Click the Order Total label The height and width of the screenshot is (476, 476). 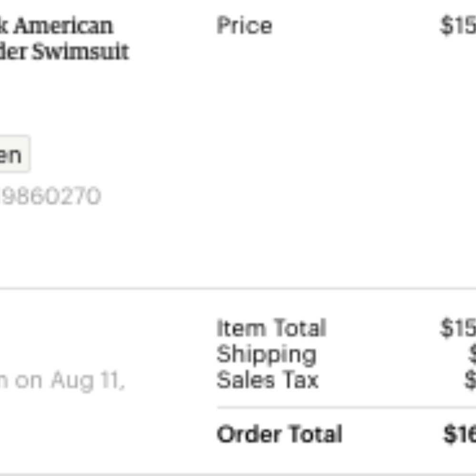pos(279,434)
